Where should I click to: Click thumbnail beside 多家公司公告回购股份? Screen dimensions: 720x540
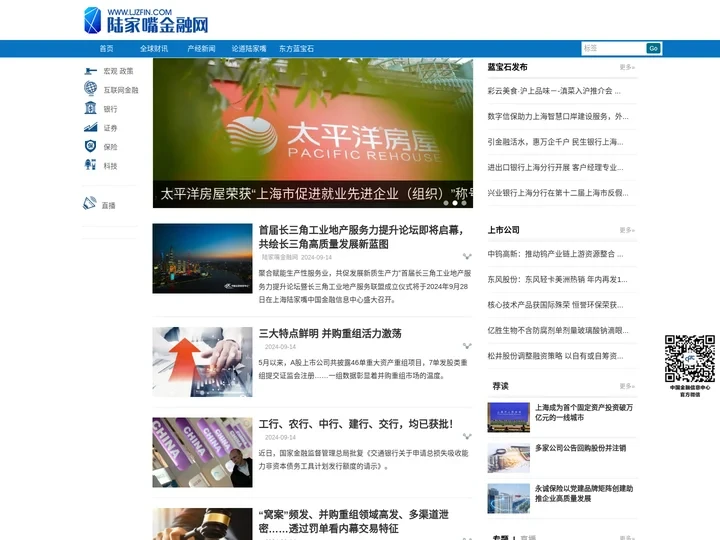[508, 458]
